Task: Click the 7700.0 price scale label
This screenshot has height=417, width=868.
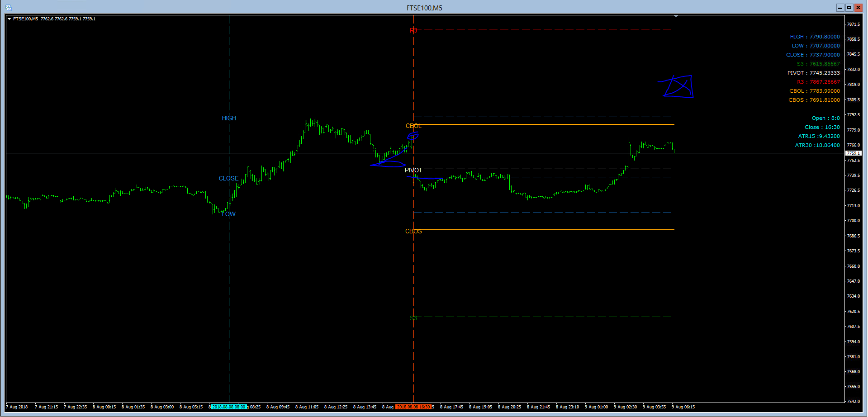Action: click(853, 221)
